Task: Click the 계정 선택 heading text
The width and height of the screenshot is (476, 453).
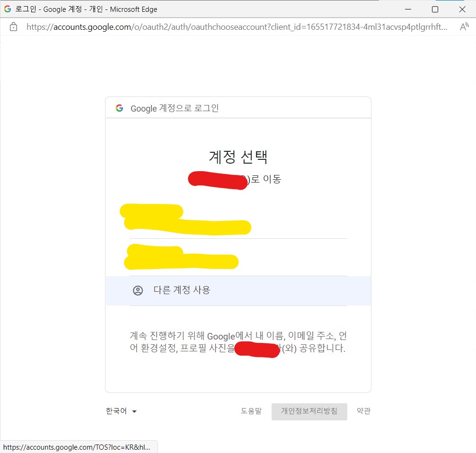Action: [x=238, y=157]
